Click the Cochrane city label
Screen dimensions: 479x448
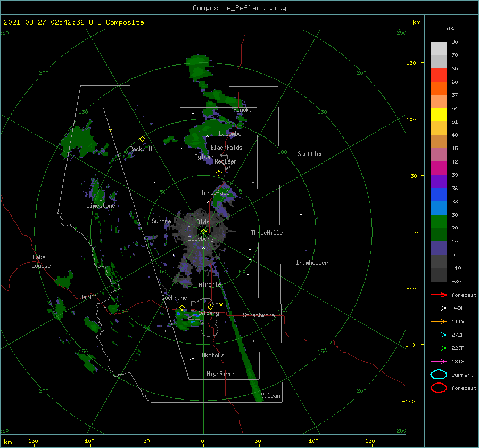[174, 298]
